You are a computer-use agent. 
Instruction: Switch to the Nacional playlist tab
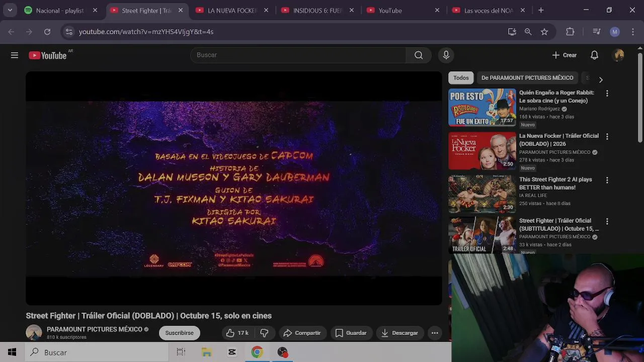click(x=61, y=10)
